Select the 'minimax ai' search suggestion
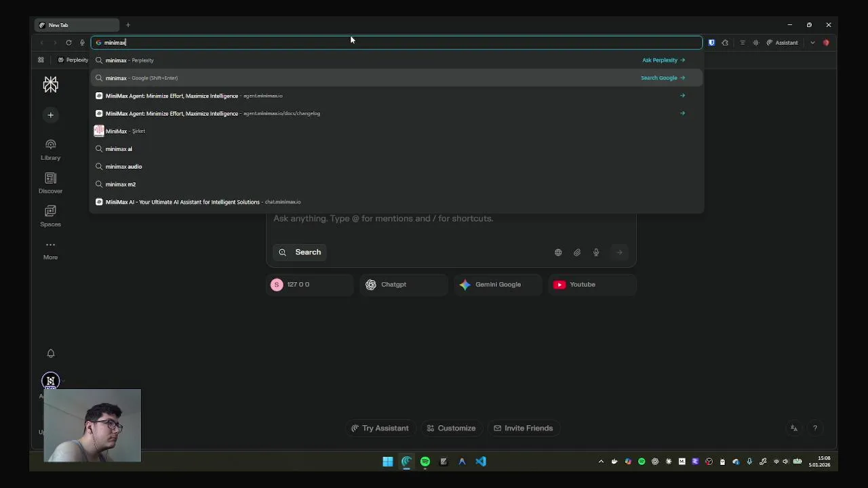Viewport: 868px width, 488px height. [x=397, y=148]
